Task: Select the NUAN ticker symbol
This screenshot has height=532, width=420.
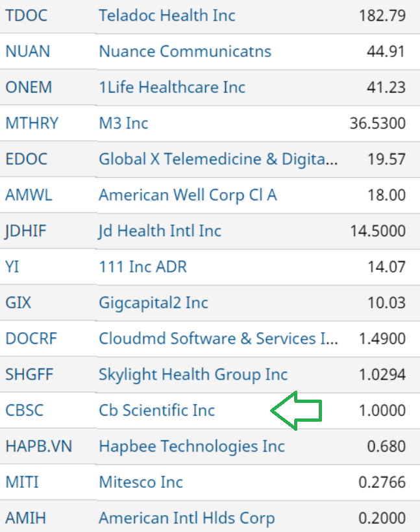Action: click(x=28, y=51)
